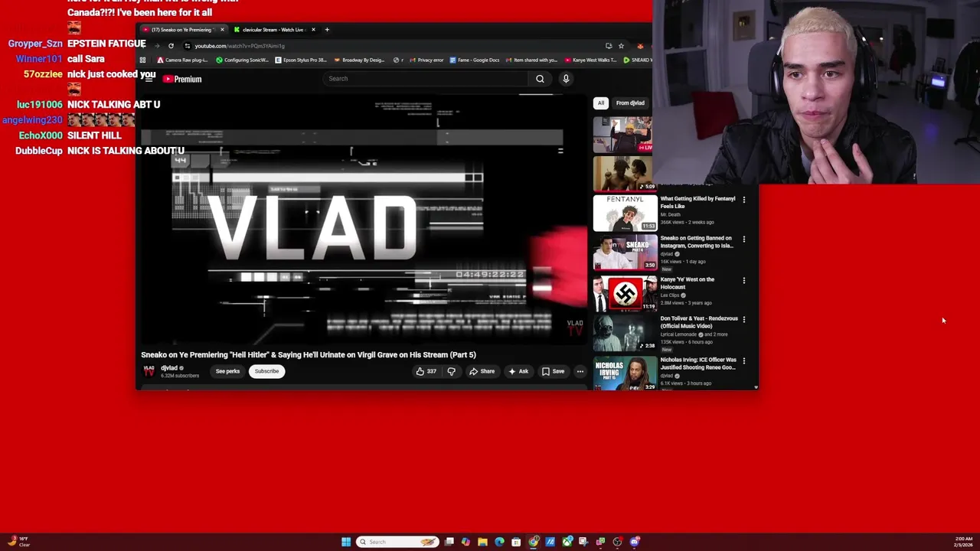Viewport: 980px width, 551px height.
Task: Click the Windows taskbar search box
Action: pyautogui.click(x=397, y=542)
